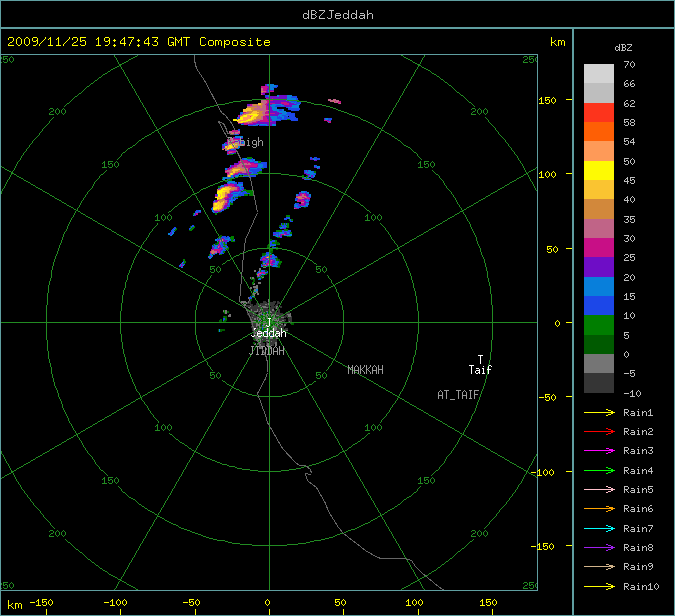
Task: Click the Rain1 yellow arrow icon
Action: click(599, 412)
